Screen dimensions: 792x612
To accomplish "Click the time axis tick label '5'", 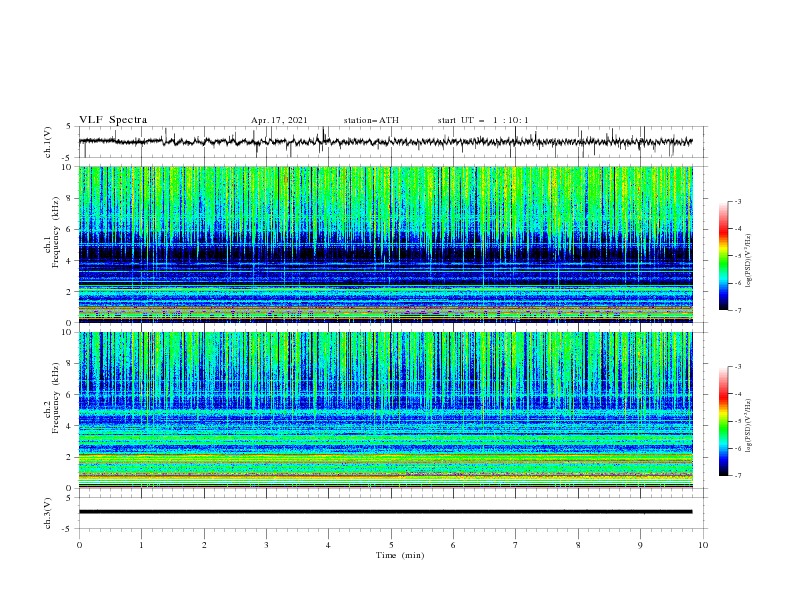I will [x=391, y=545].
